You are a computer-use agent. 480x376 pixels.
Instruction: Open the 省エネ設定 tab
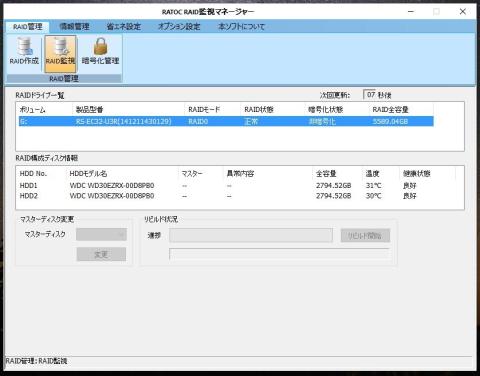124,27
